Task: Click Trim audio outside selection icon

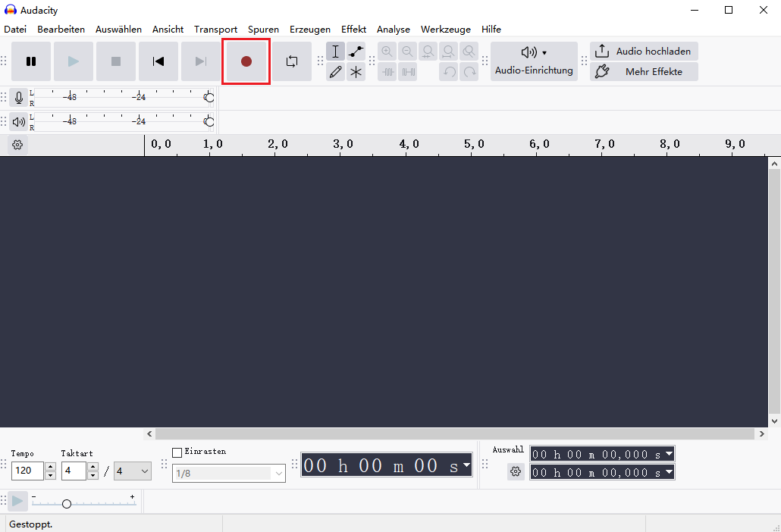Action: point(387,72)
